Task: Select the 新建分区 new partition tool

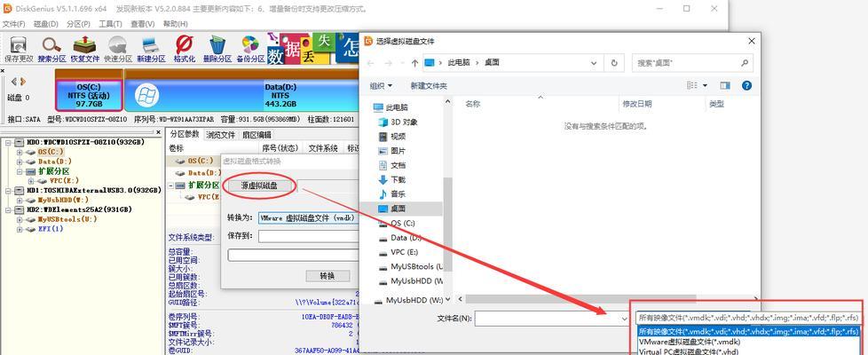Action: click(x=151, y=50)
